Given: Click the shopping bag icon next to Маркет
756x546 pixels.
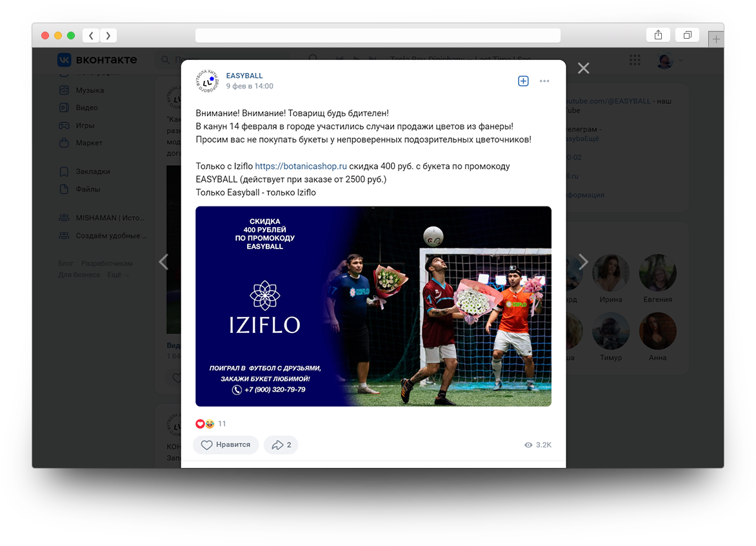Looking at the screenshot, I should pyautogui.click(x=64, y=143).
